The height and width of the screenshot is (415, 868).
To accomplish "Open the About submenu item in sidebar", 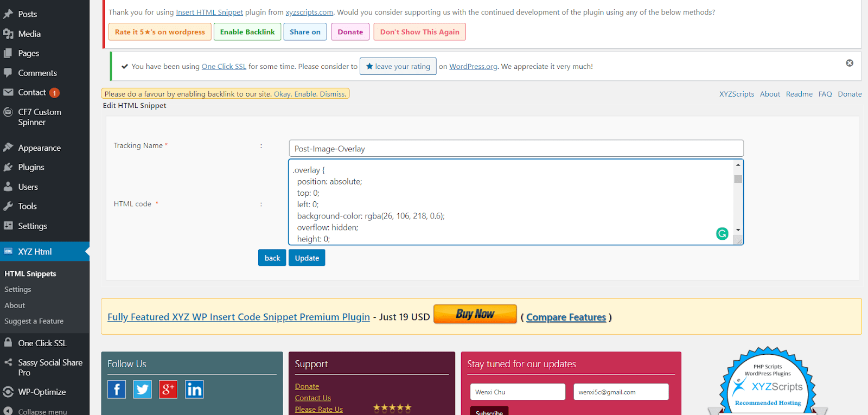I will point(15,305).
